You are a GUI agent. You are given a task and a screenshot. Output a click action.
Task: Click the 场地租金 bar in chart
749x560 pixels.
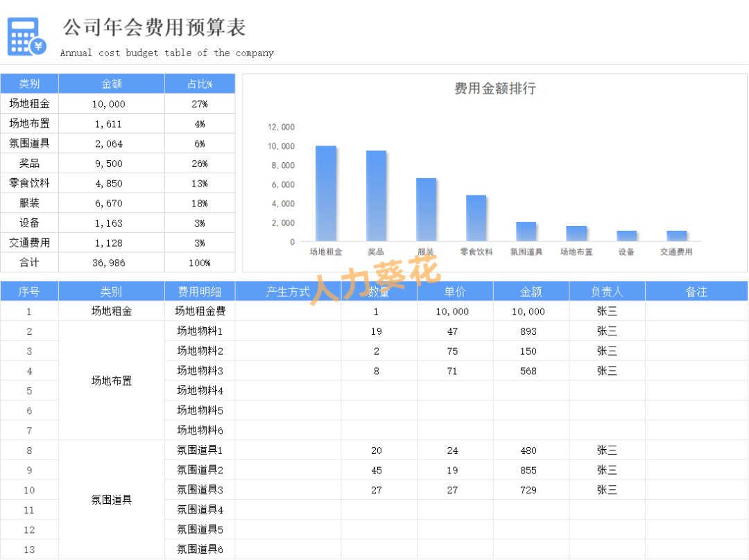click(326, 193)
